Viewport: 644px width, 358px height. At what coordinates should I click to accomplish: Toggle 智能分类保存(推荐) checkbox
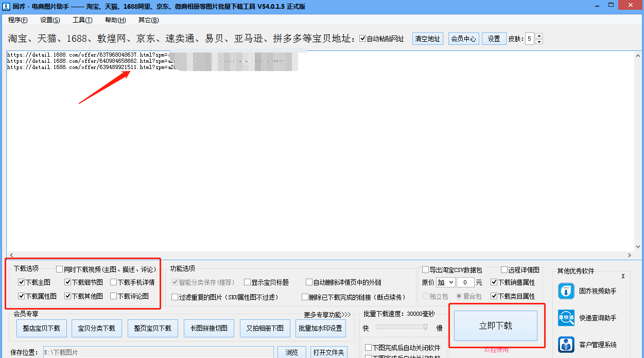(x=175, y=282)
